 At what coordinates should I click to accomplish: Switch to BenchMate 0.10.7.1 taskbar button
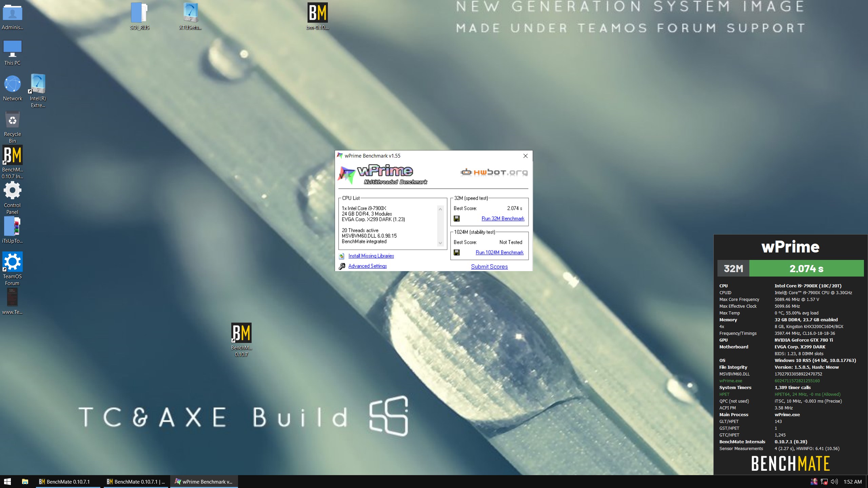click(68, 482)
